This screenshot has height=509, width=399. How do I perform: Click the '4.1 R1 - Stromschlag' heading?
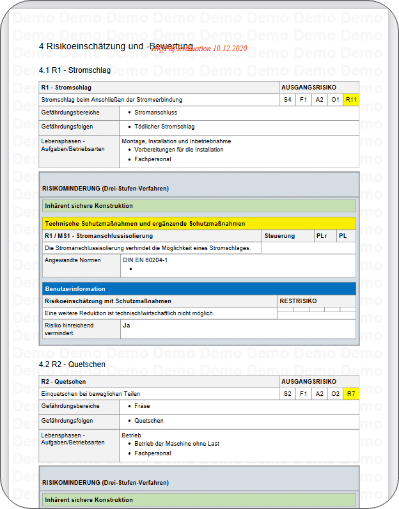click(75, 70)
